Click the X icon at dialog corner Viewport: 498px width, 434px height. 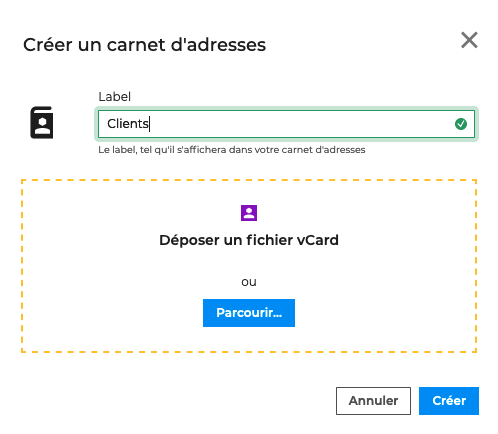(x=469, y=40)
